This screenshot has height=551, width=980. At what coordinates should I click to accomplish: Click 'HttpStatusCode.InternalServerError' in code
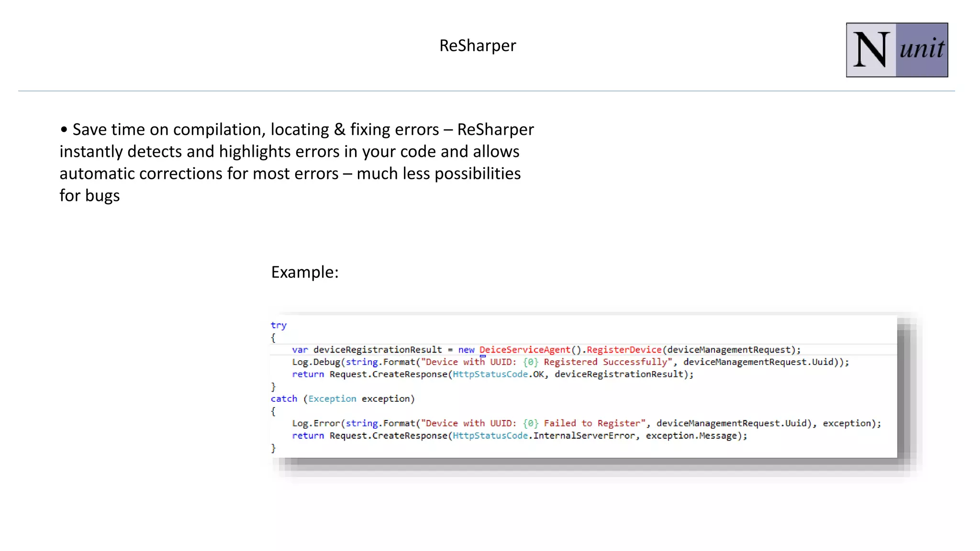544,436
